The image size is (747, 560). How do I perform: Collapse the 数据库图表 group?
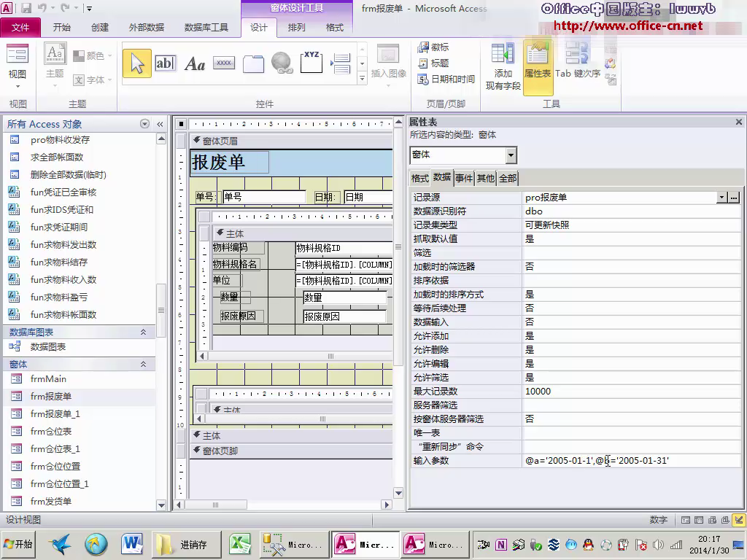(x=143, y=332)
